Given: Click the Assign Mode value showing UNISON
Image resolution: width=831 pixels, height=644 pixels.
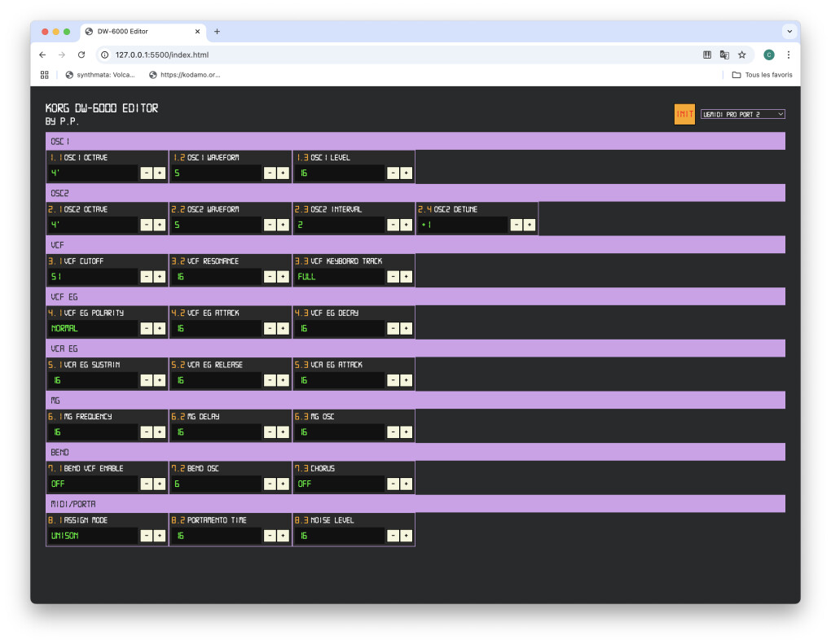Looking at the screenshot, I should point(93,536).
